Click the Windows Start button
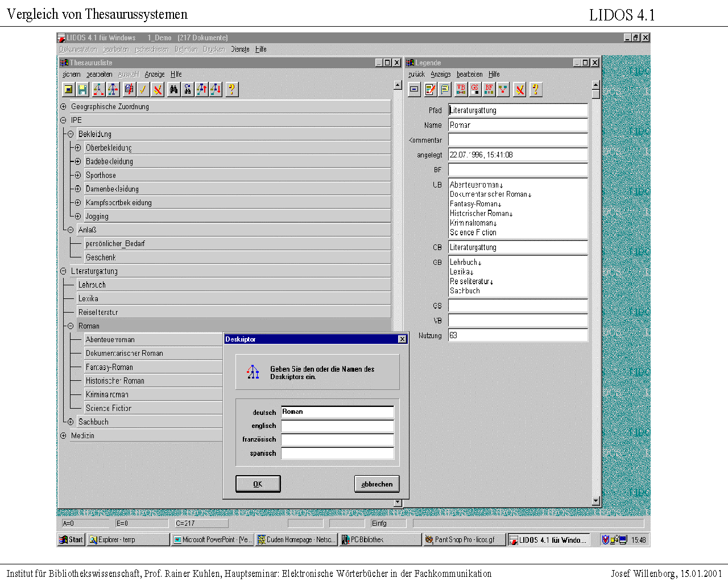 coord(72,540)
